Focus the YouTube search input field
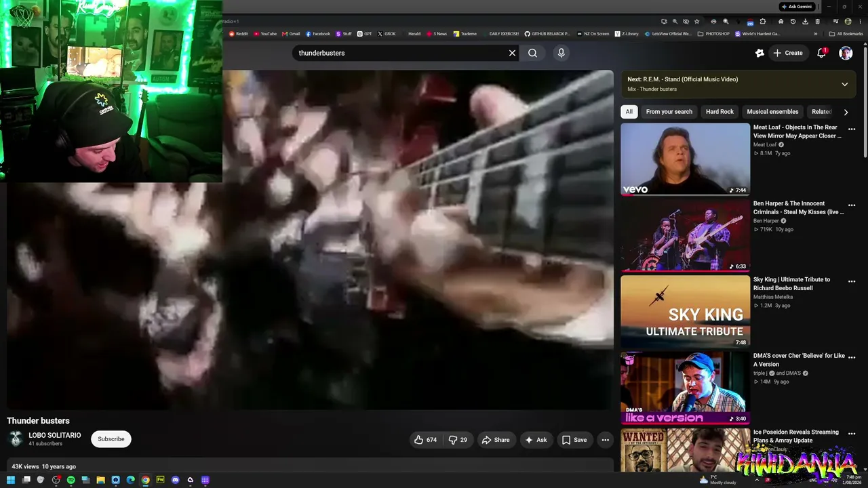The image size is (868, 488). [x=400, y=53]
